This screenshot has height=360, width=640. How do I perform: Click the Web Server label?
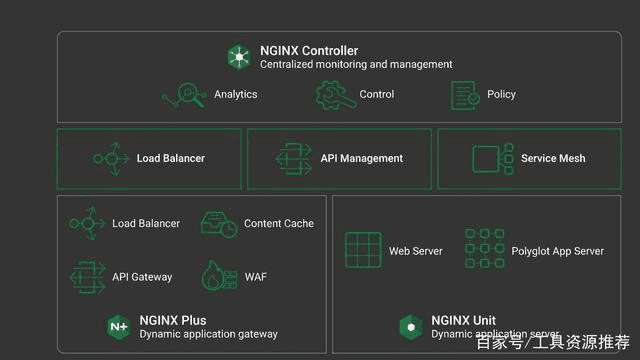click(416, 251)
